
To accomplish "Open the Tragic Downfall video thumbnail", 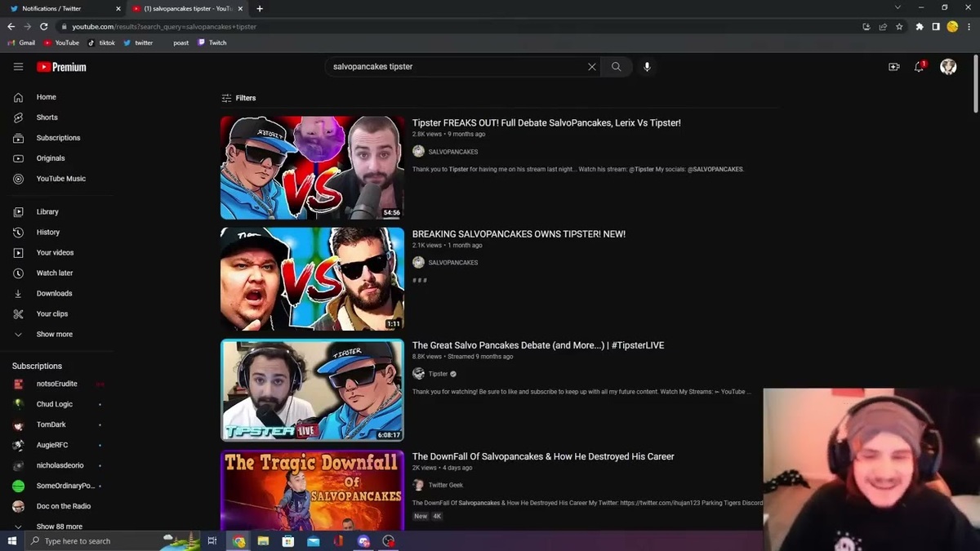I will point(312,490).
